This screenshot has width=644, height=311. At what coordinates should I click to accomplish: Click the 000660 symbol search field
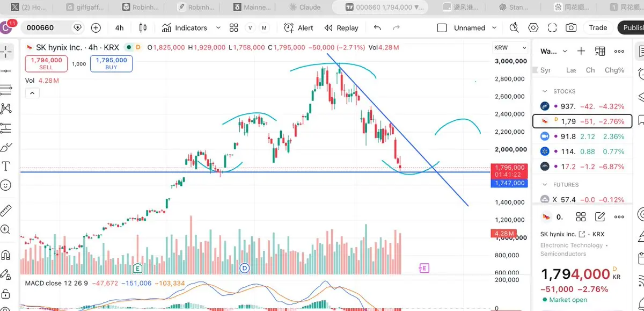pyautogui.click(x=47, y=28)
